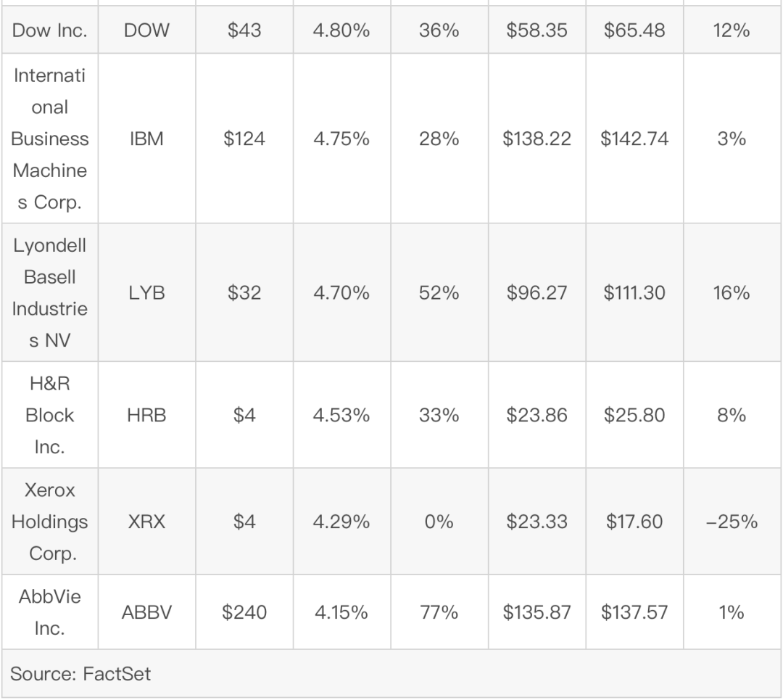783x700 pixels.
Task: Click the Dow Inc. company name cell
Action: tap(50, 32)
